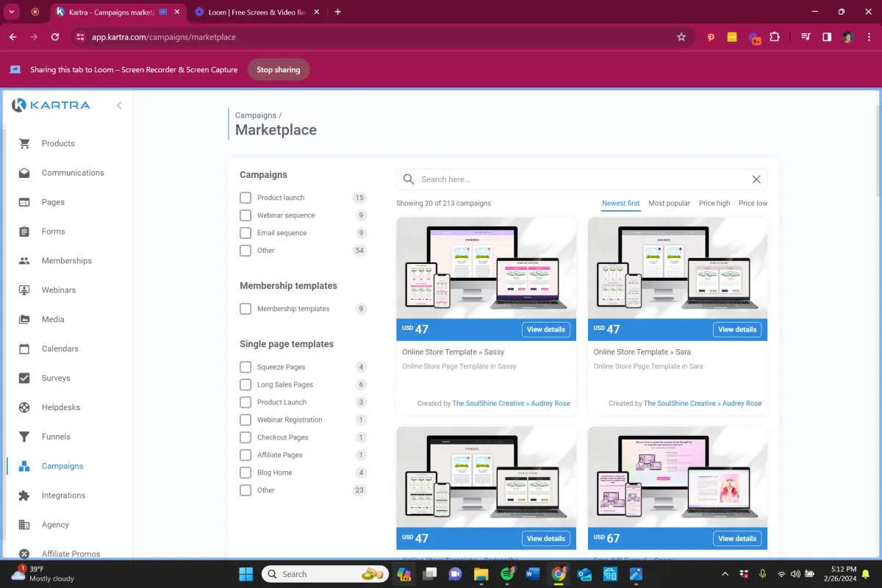This screenshot has height=588, width=882.
Task: Check the Webinar sequence filter
Action: (x=245, y=215)
